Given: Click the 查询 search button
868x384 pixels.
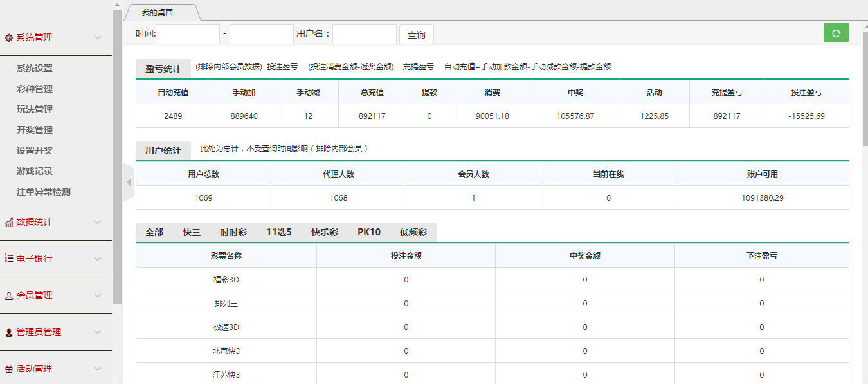Looking at the screenshot, I should 417,35.
